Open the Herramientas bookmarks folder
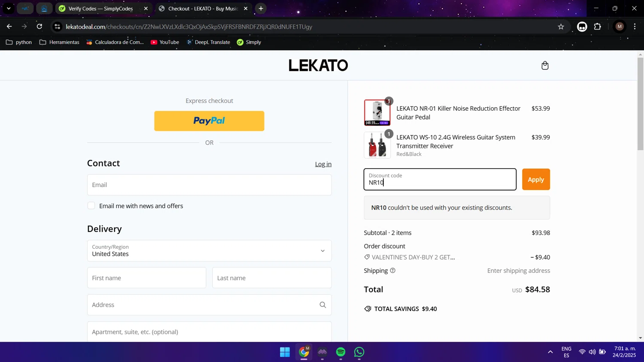This screenshot has height=362, width=644. click(x=59, y=42)
